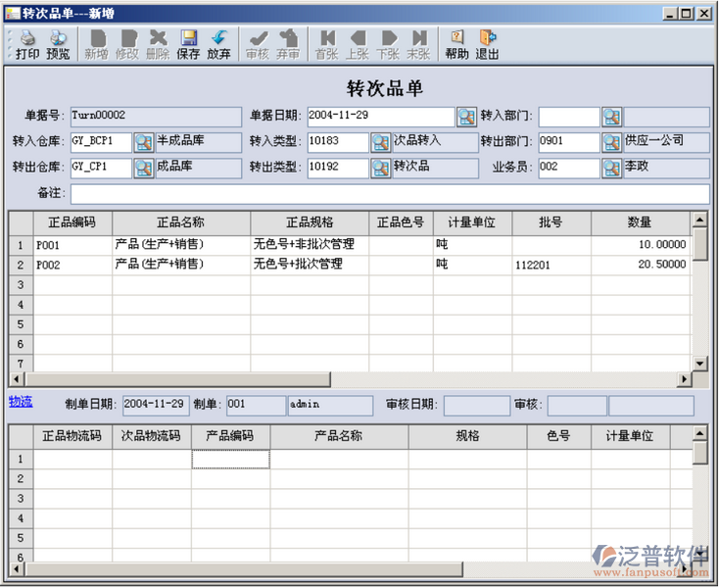Open 帮助 (Help) from the toolbar
The width and height of the screenshot is (719, 588).
(456, 44)
